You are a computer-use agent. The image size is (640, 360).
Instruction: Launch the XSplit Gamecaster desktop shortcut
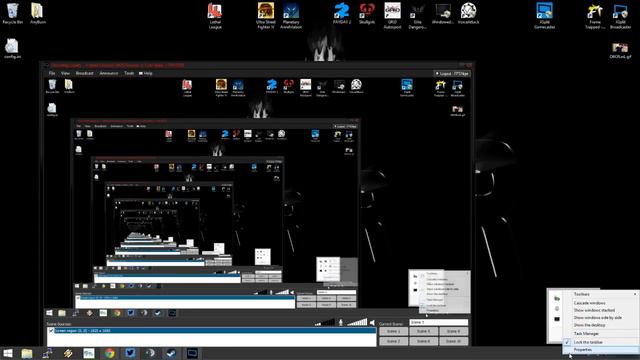point(544,16)
